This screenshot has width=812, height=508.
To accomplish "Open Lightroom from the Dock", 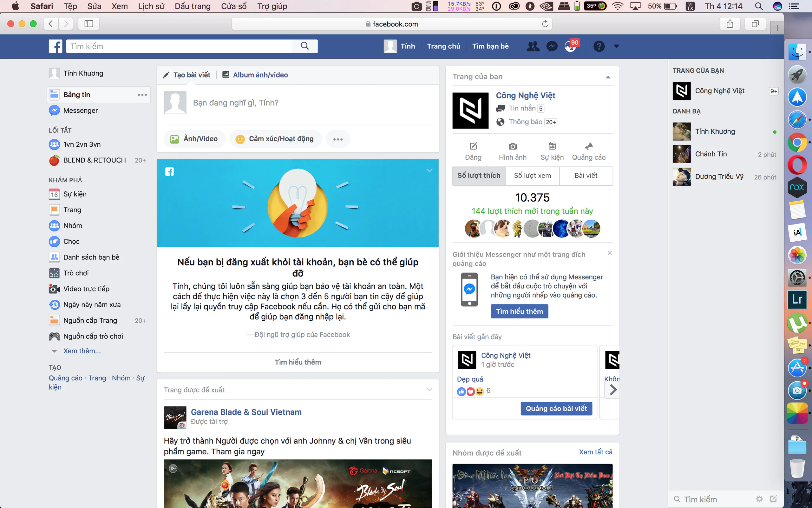I will pyautogui.click(x=797, y=299).
